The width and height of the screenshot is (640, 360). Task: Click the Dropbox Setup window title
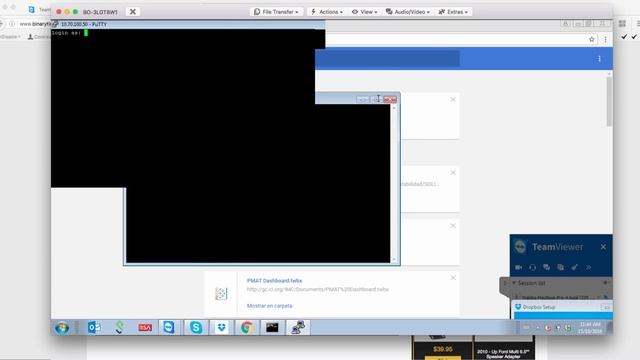[539, 307]
